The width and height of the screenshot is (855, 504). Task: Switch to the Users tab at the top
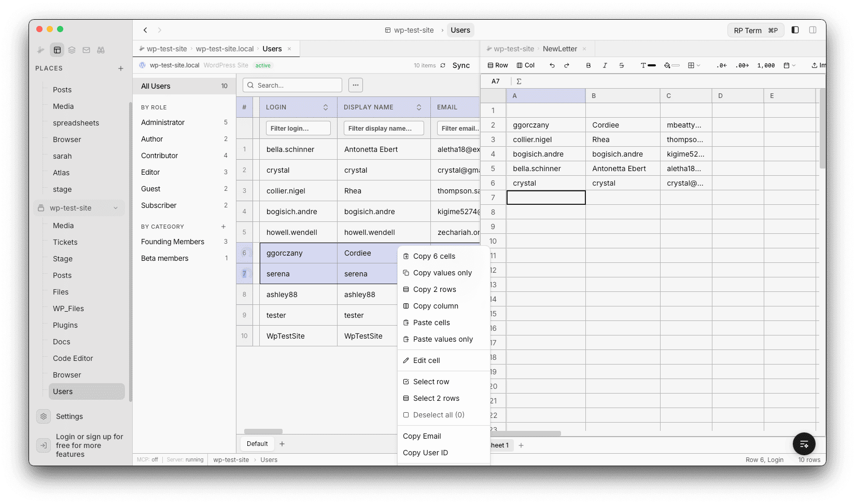460,30
